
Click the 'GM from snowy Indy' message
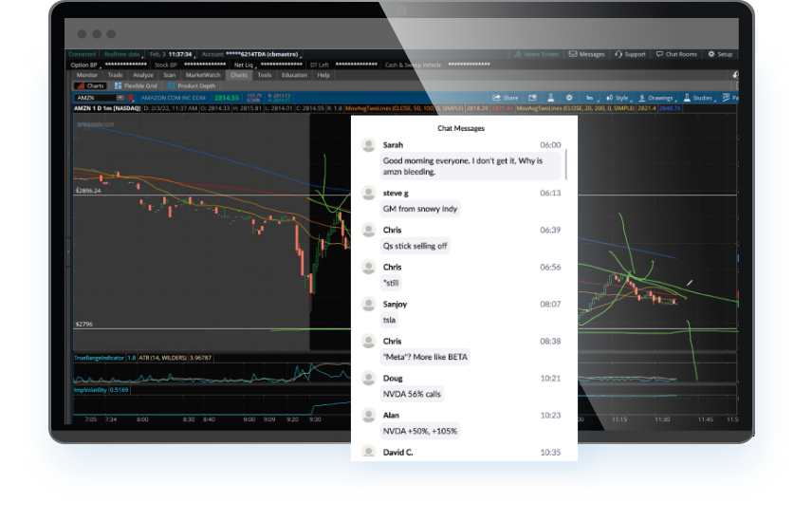coord(420,209)
